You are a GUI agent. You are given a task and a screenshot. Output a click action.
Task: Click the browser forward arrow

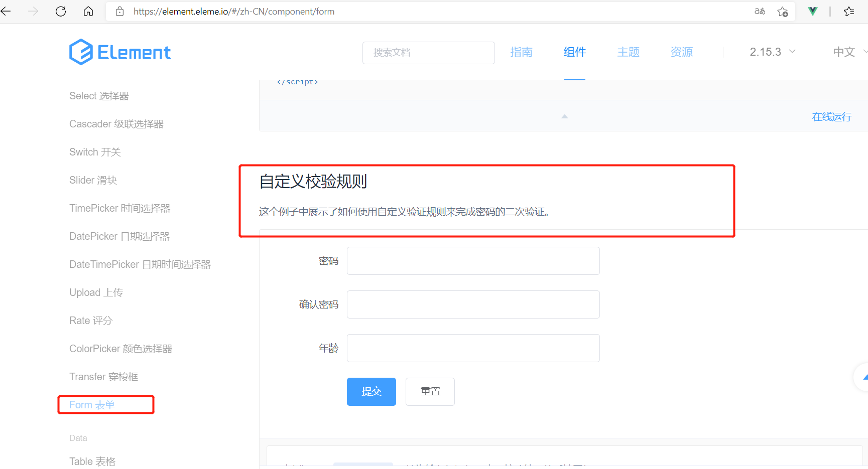[x=33, y=11]
